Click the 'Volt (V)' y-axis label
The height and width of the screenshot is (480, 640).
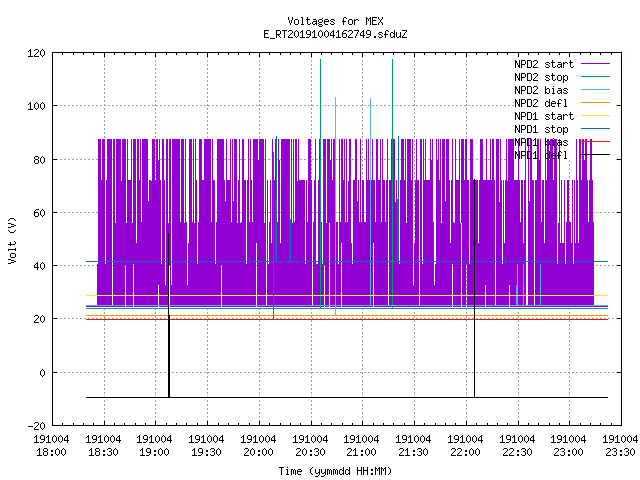(x=12, y=240)
